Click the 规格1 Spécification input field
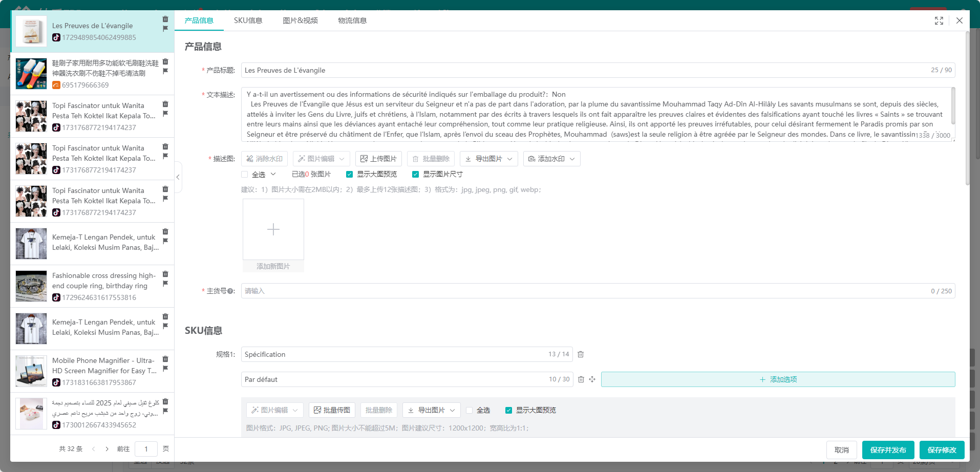The height and width of the screenshot is (472, 980). [x=407, y=354]
